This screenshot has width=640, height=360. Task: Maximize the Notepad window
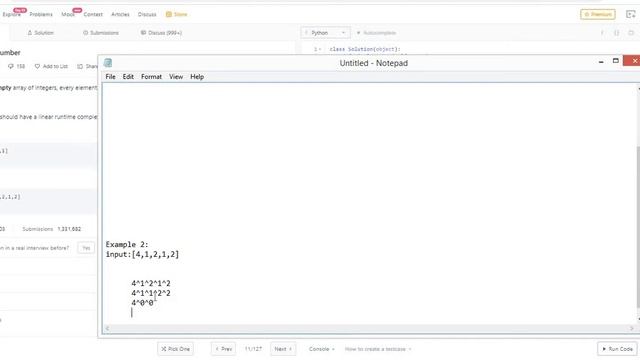click(x=616, y=61)
